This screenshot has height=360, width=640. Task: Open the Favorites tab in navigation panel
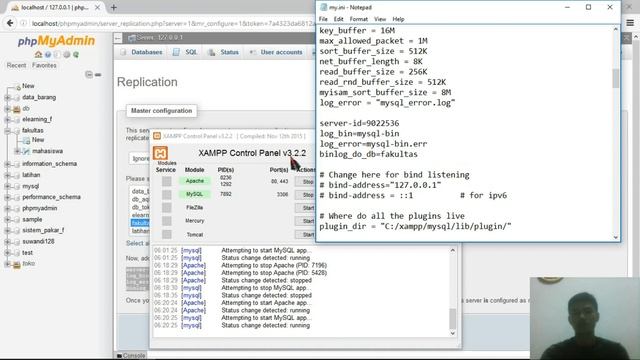pyautogui.click(x=44, y=65)
